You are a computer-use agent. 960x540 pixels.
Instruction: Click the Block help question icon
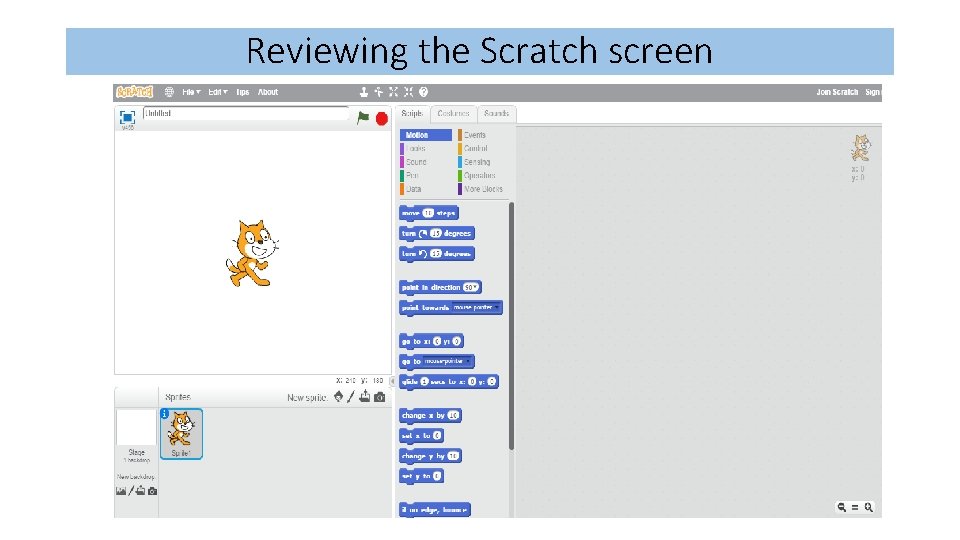(424, 92)
